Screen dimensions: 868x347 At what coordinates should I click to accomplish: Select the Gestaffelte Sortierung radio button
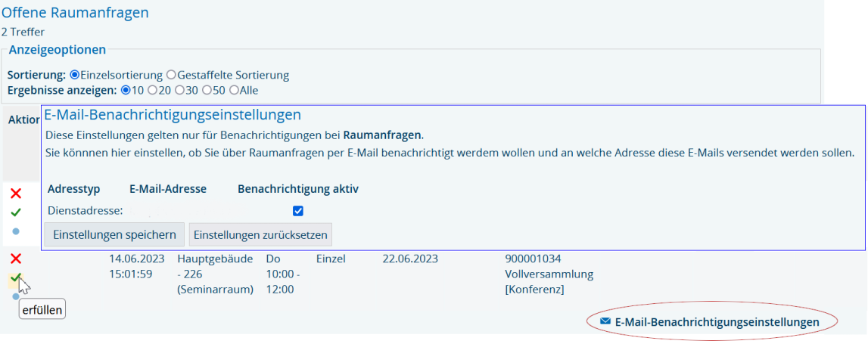pos(171,75)
